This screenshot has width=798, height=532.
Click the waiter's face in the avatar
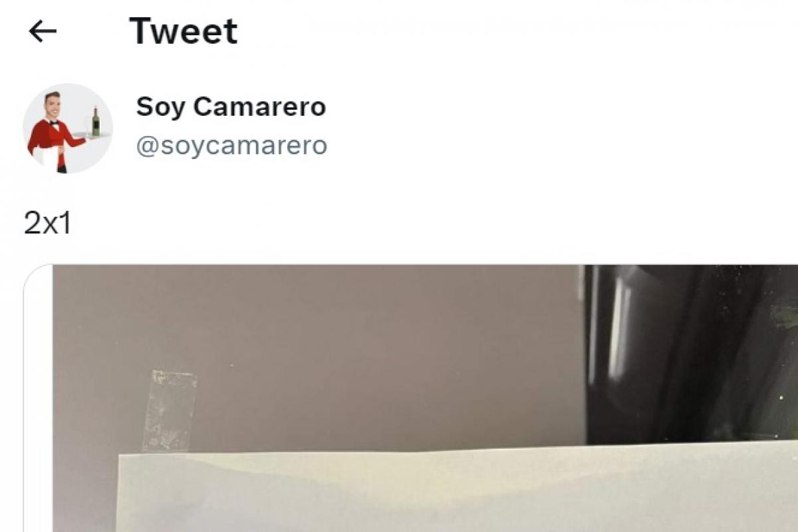53,106
